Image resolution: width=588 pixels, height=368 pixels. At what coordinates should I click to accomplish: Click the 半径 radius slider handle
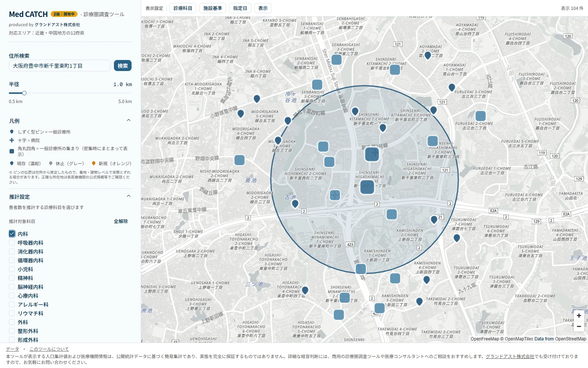pyautogui.click(x=24, y=93)
